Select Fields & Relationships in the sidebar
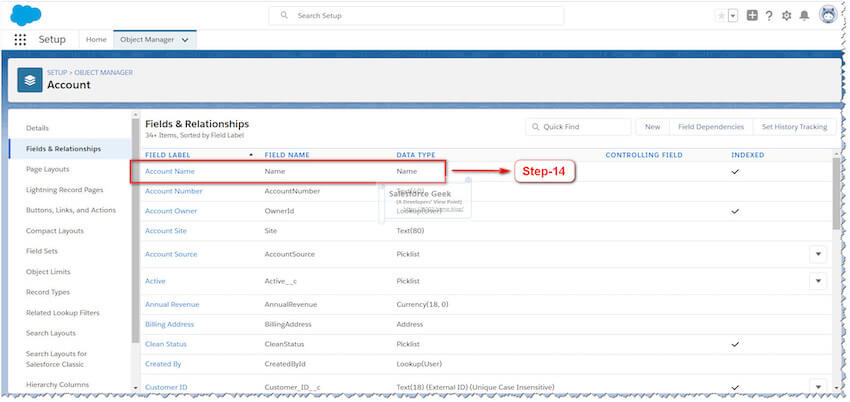This screenshot has width=850, height=402. click(x=63, y=149)
